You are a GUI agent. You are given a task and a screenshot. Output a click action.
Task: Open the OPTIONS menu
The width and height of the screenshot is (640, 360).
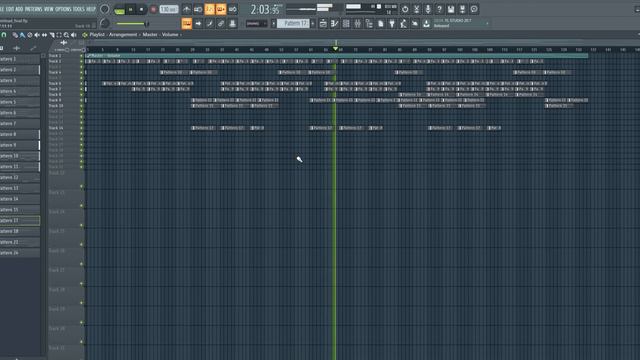pos(63,9)
